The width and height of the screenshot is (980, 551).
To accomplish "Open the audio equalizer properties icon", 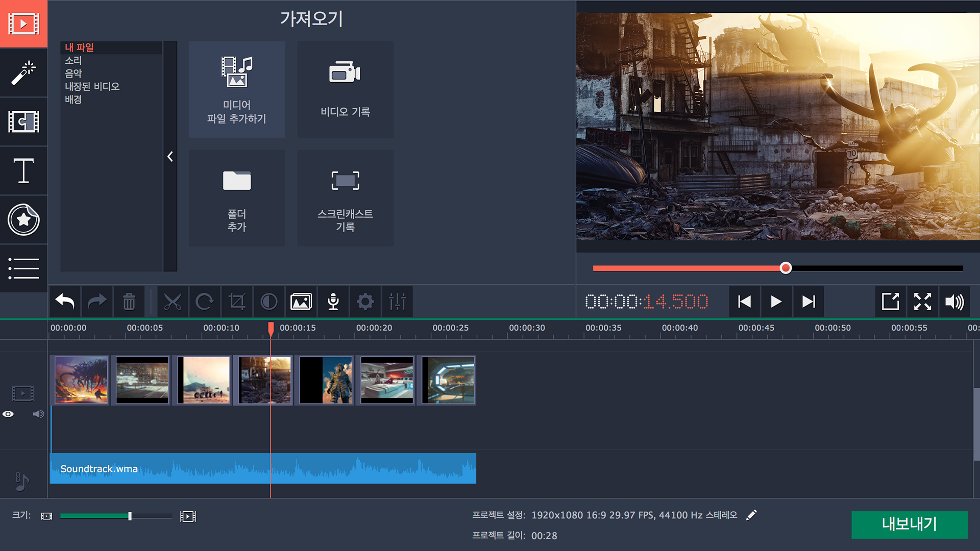I will click(397, 302).
